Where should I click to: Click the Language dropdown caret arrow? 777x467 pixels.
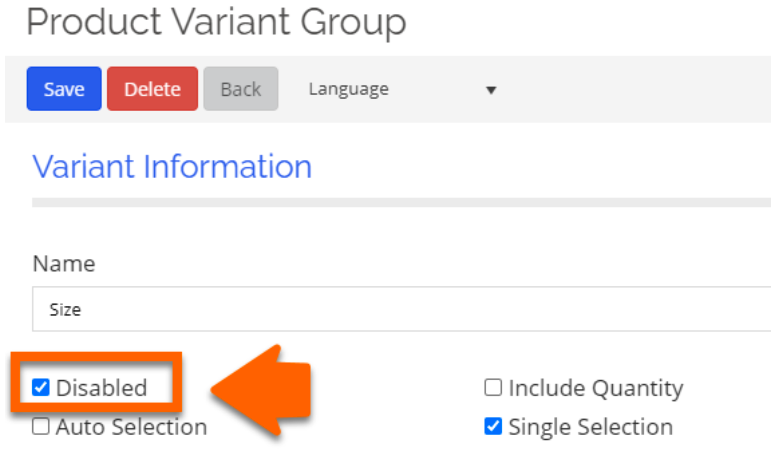[490, 90]
